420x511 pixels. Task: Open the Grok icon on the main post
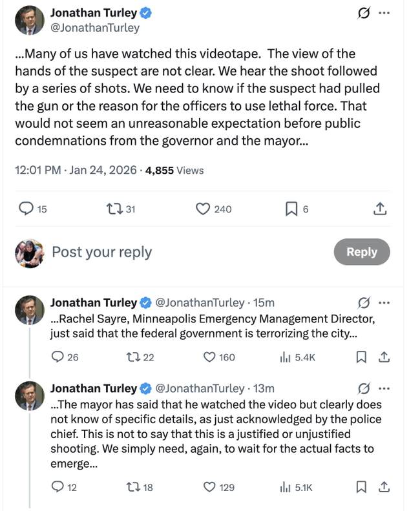(x=363, y=14)
